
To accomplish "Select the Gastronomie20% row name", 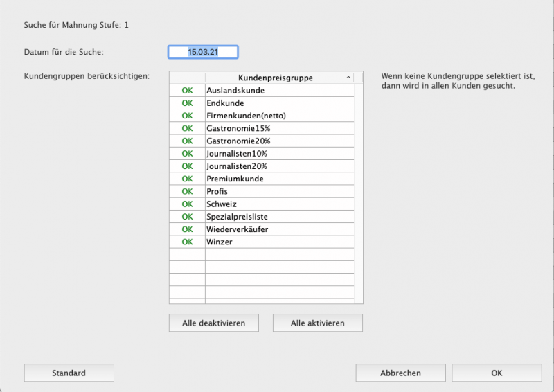I will [280, 141].
